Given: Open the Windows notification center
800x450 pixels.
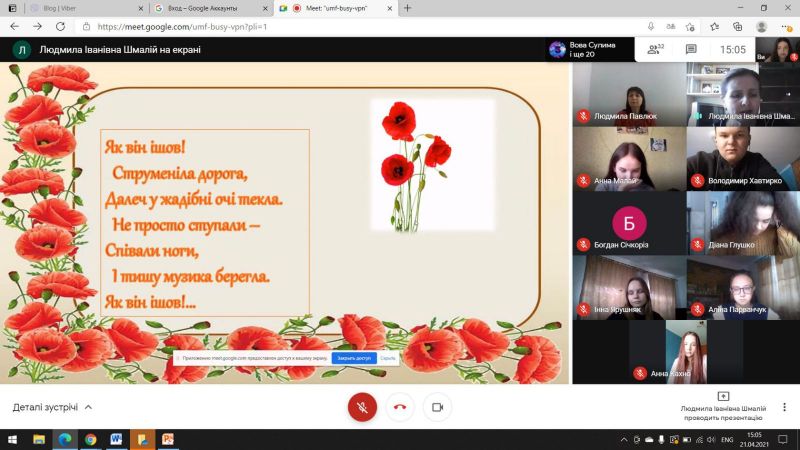Looking at the screenshot, I should point(783,439).
